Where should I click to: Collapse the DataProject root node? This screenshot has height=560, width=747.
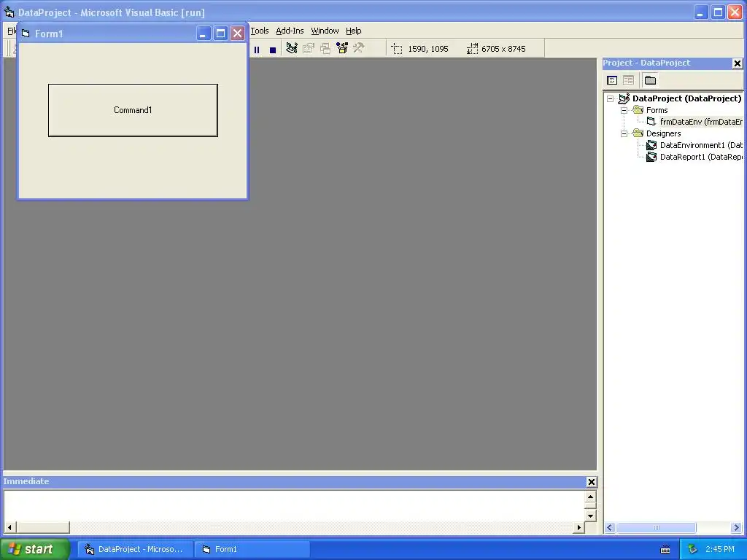pos(611,99)
